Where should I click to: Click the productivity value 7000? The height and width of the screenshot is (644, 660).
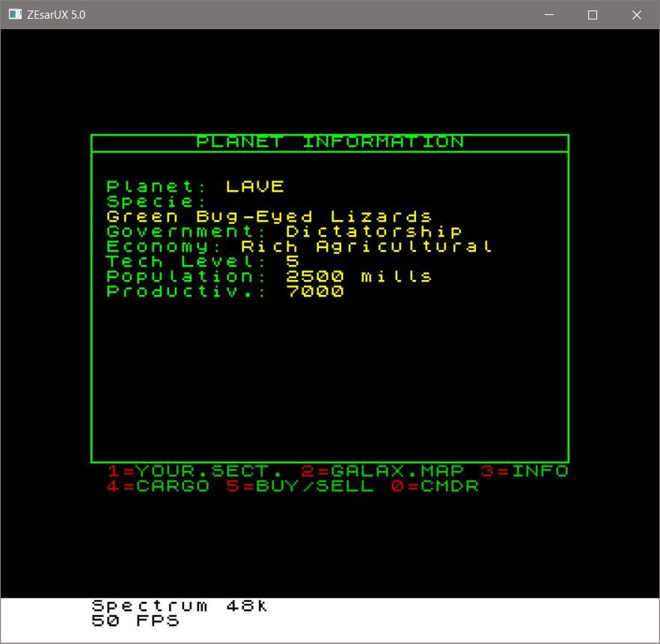(x=315, y=291)
